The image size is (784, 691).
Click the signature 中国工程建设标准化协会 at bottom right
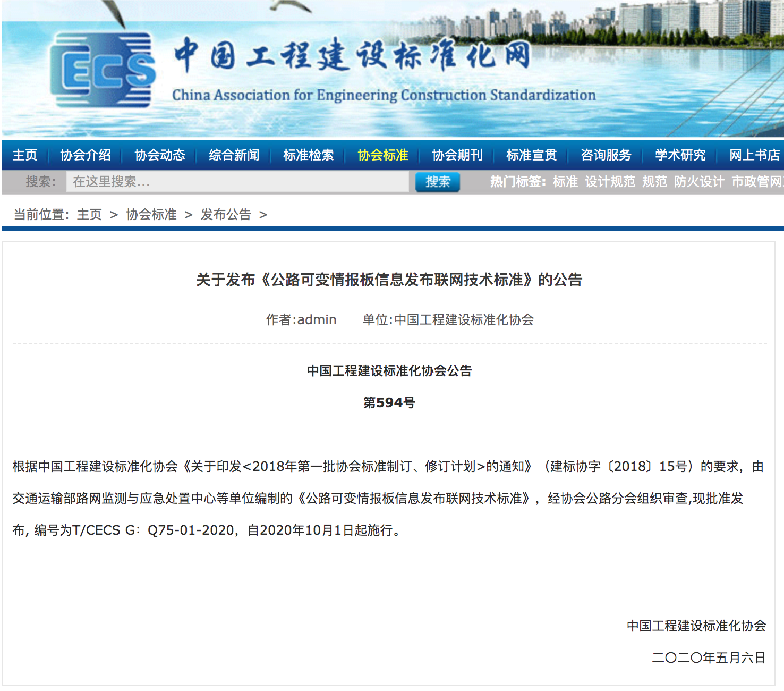[696, 626]
